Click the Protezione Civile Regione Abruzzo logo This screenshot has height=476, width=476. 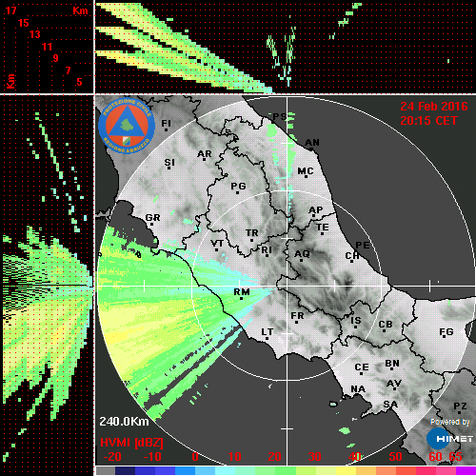coord(127,127)
